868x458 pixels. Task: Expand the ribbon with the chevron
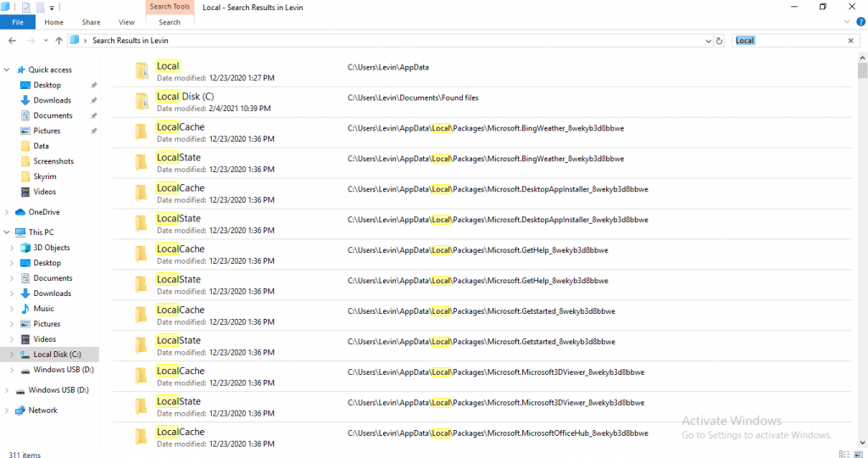847,22
